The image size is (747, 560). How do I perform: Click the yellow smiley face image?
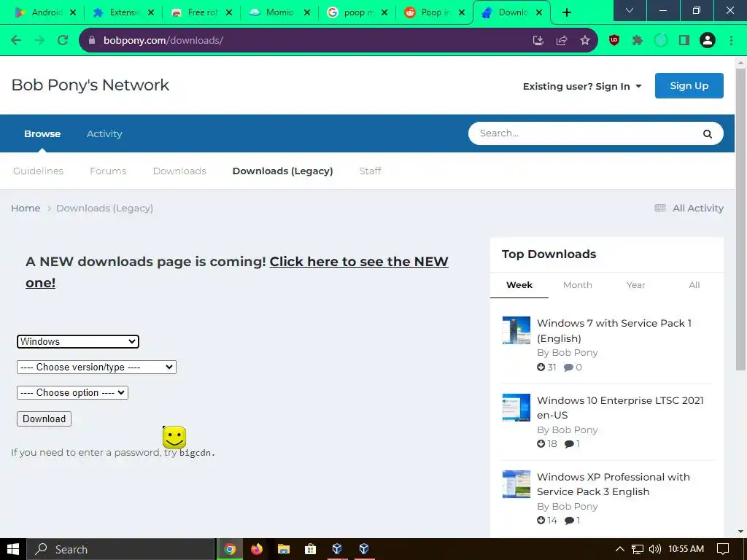(x=174, y=437)
